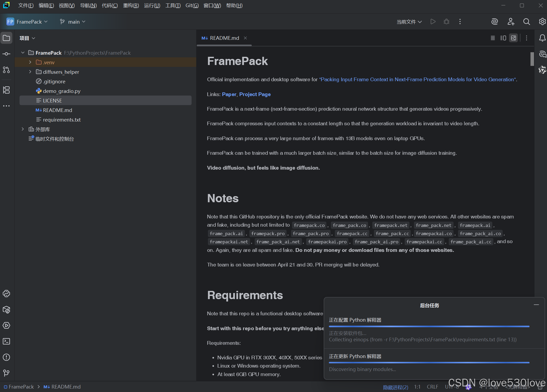Open the Structure tool window icon
547x392 pixels.
(x=6, y=90)
